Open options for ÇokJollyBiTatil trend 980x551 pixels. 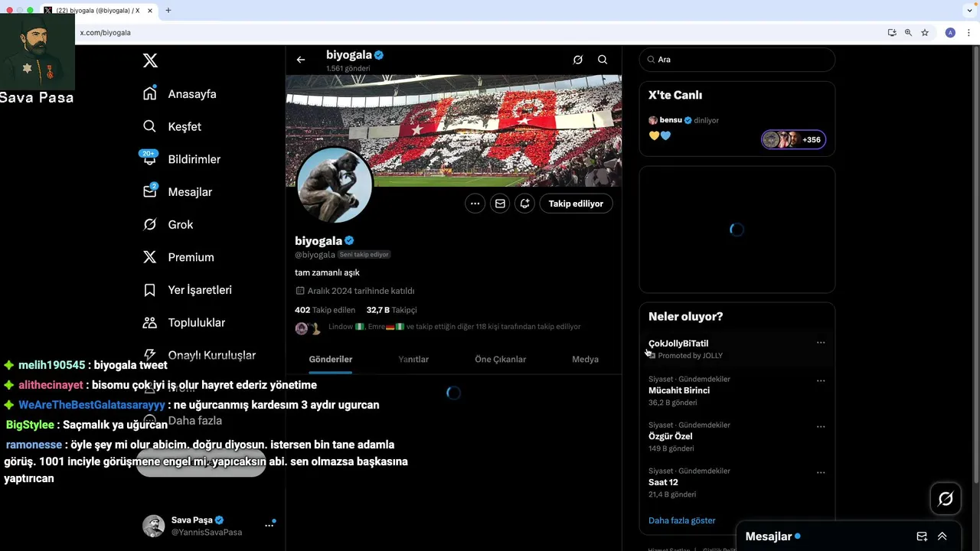821,343
